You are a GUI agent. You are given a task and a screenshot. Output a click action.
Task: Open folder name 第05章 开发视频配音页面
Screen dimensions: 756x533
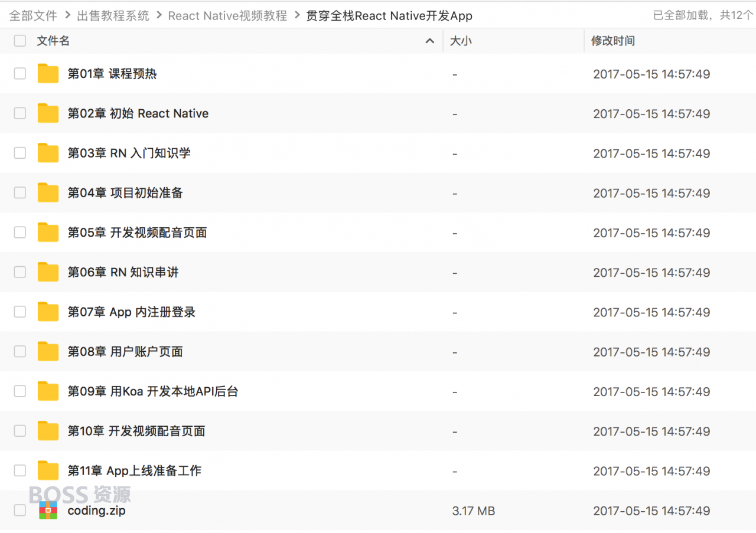pos(138,233)
